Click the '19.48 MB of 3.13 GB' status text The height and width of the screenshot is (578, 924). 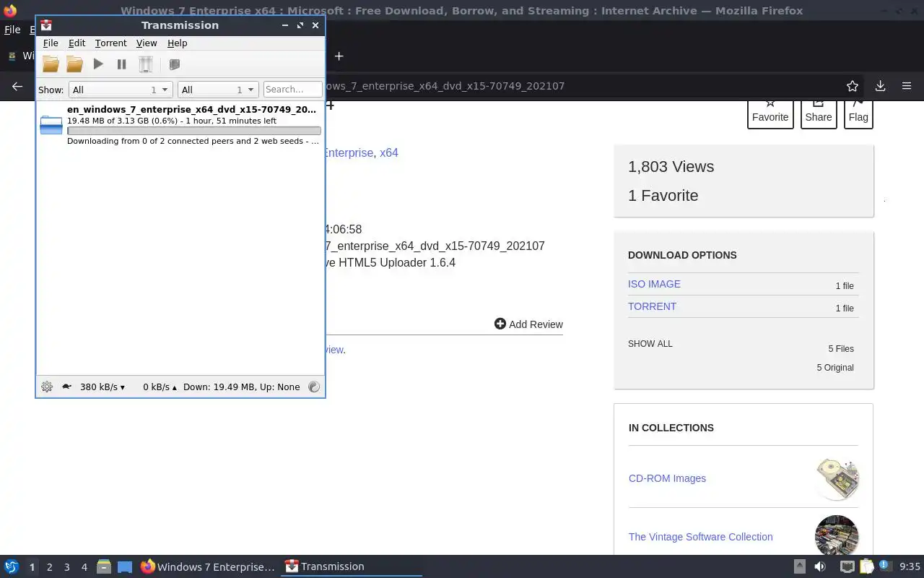tap(172, 121)
